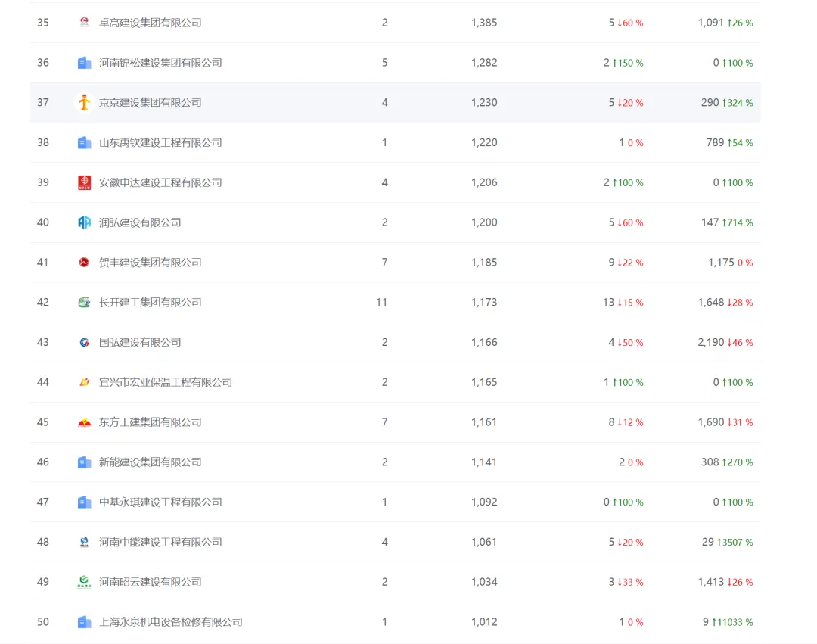Click the amount 1,161
The width and height of the screenshot is (817, 644).
(484, 422)
